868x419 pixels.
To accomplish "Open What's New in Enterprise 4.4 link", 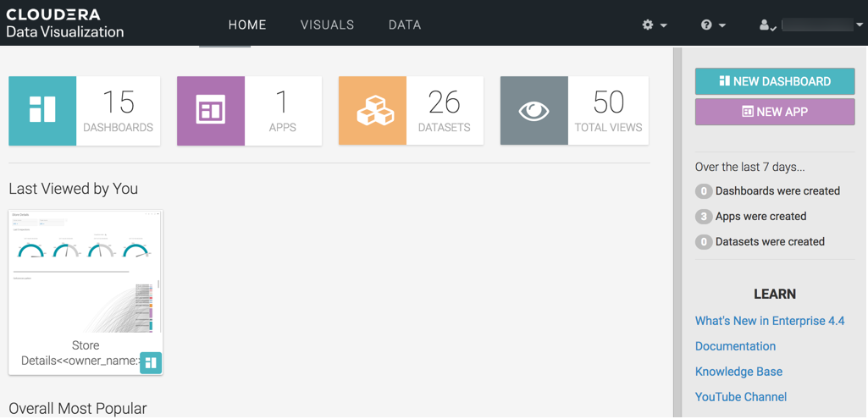I will click(770, 321).
